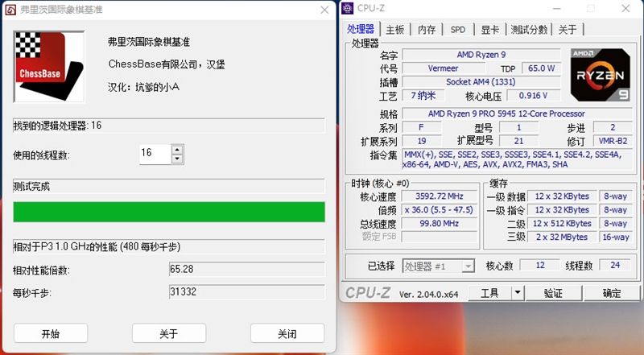Select the 处理器 tab in CPU-Z
This screenshot has height=355, width=644.
point(361,29)
